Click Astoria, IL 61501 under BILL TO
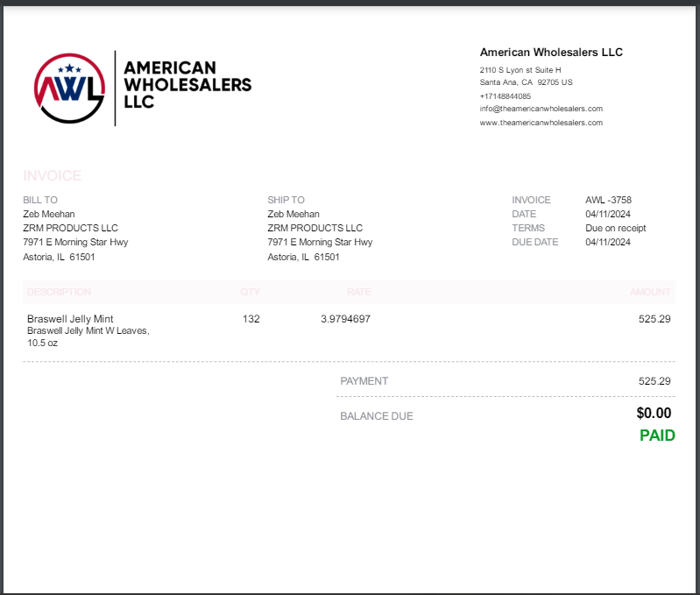Viewport: 700px width, 595px height. 59,257
